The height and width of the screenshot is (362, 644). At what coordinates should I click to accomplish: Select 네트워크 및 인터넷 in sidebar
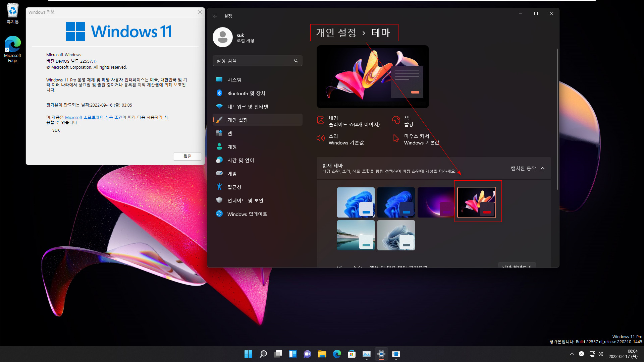point(258,107)
